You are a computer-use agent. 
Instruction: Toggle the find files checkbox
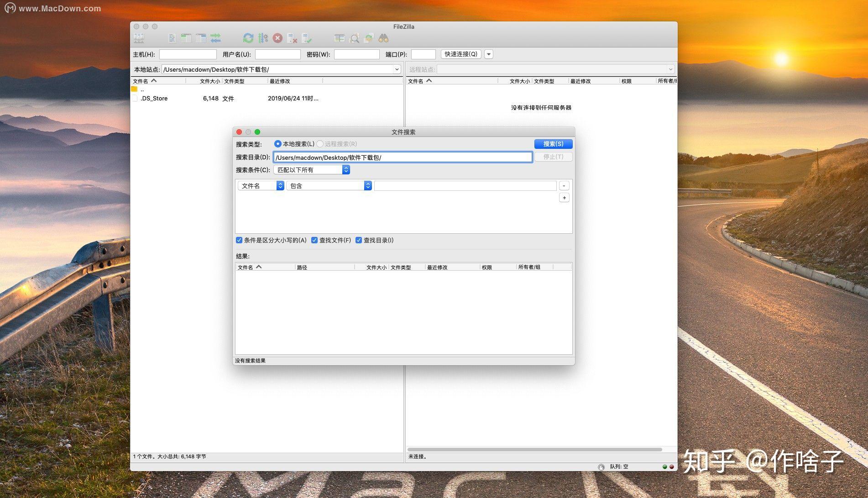click(314, 240)
